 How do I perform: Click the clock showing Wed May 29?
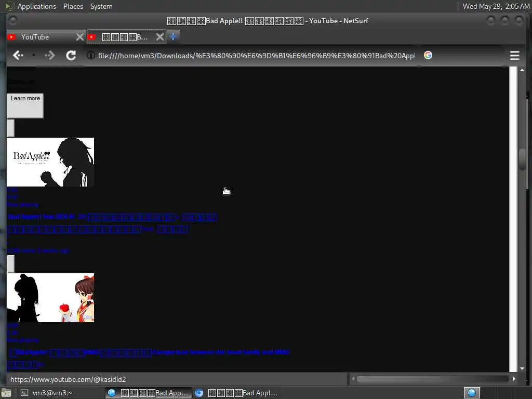pos(496,6)
